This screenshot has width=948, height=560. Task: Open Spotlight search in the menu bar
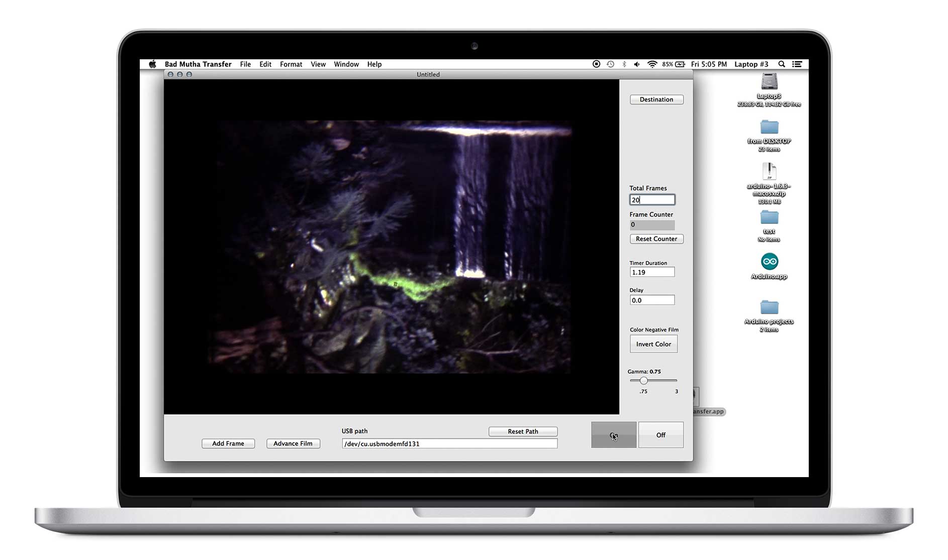tap(782, 64)
